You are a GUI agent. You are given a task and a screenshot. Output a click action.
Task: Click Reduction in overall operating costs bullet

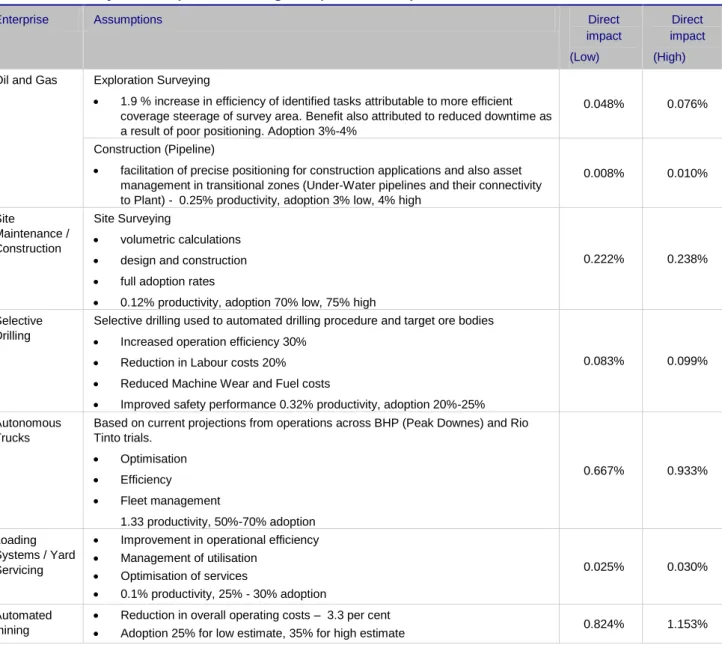pos(255,616)
